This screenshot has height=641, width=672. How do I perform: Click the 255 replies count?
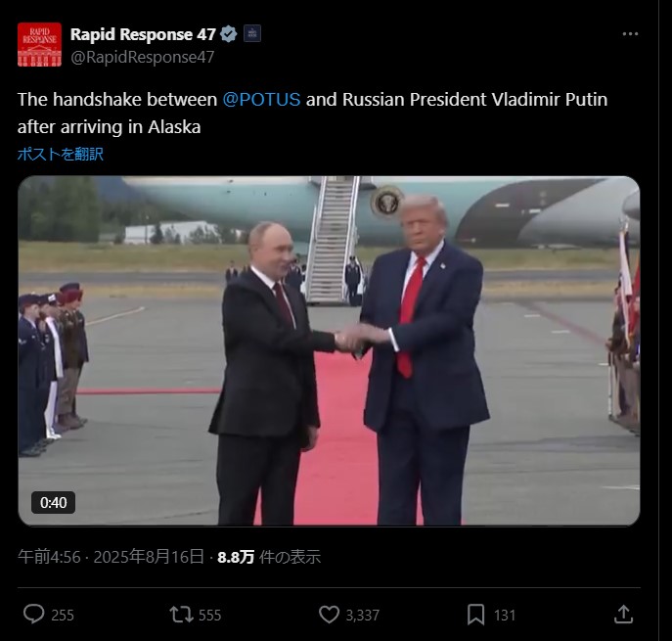click(x=63, y=616)
